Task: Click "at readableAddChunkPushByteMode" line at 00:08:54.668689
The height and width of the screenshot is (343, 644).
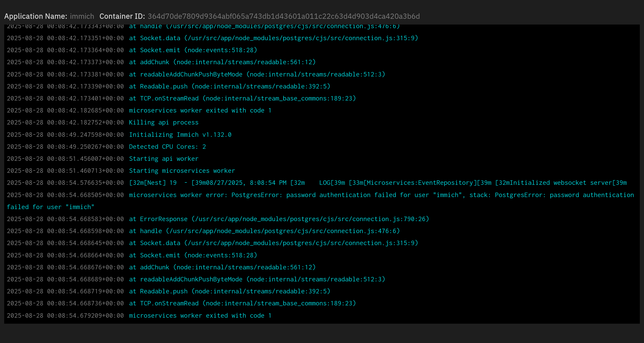Action: tap(257, 279)
